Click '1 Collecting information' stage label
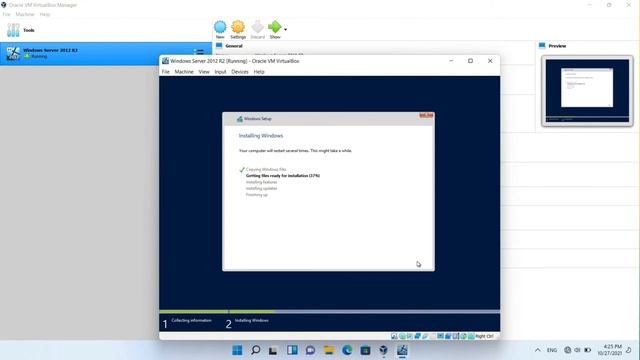The image size is (640, 360). click(187, 323)
